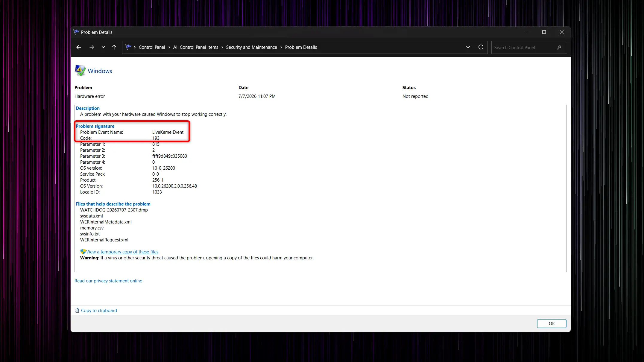Click Service Pack value 0_0
This screenshot has height=362, width=644.
coord(156,174)
